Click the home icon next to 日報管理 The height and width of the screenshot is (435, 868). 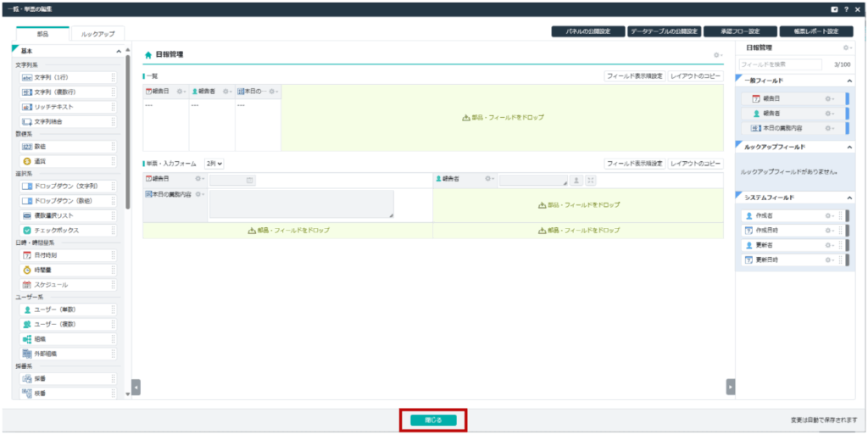click(148, 54)
